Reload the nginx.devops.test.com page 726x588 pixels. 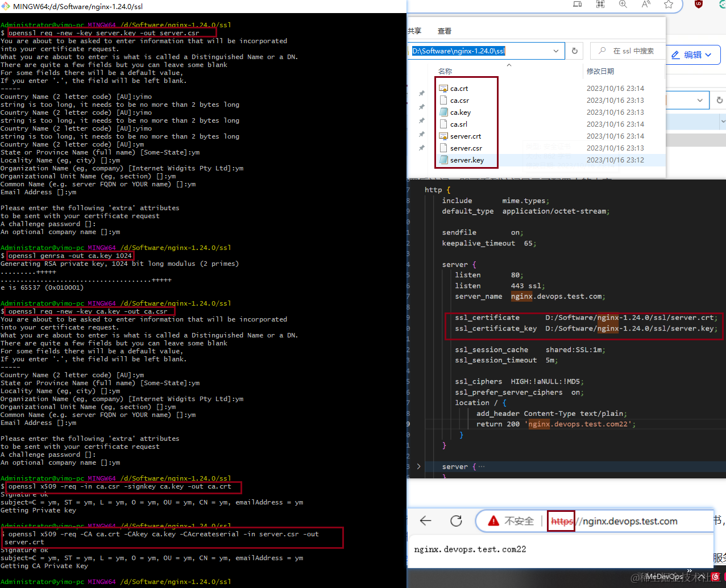[456, 521]
